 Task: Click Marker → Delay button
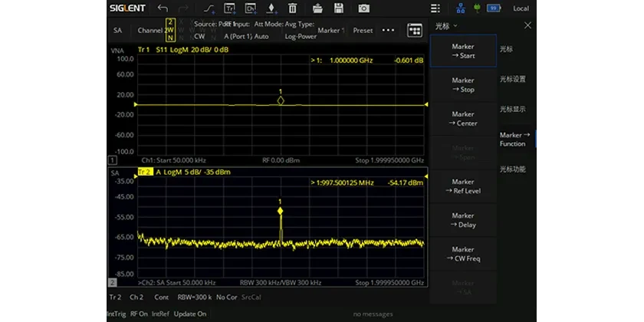(463, 220)
